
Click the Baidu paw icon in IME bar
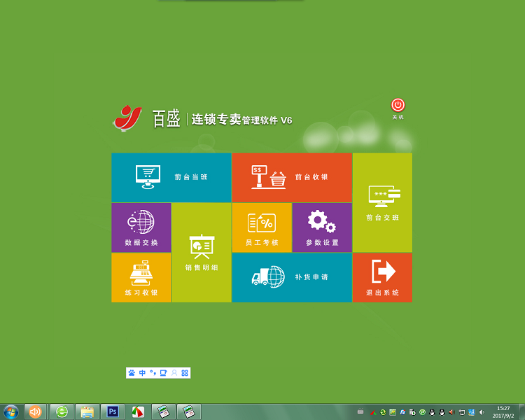(132, 373)
